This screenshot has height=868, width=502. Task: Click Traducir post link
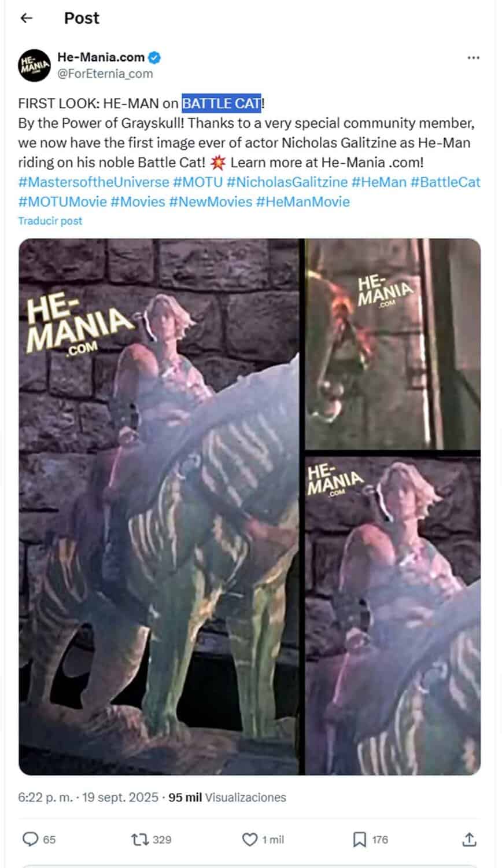point(50,220)
